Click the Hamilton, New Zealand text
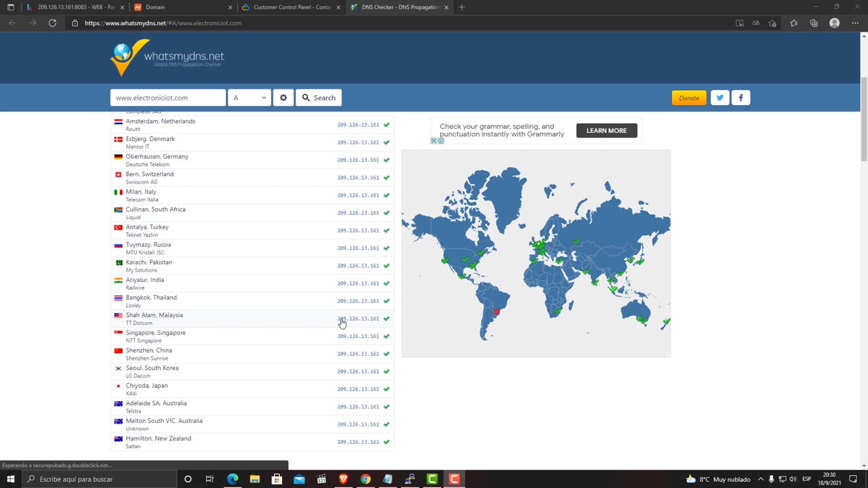This screenshot has width=868, height=488. tap(158, 439)
